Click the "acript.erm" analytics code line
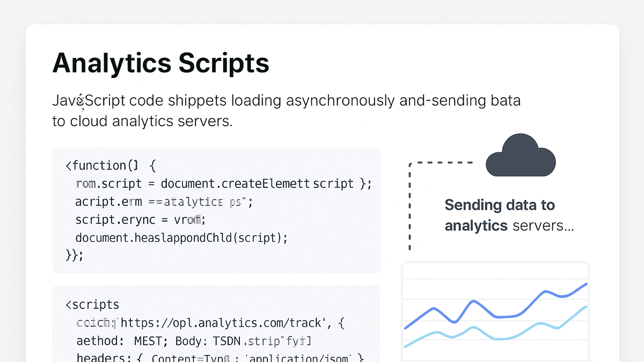Image resolution: width=644 pixels, height=362 pixels. (x=164, y=202)
